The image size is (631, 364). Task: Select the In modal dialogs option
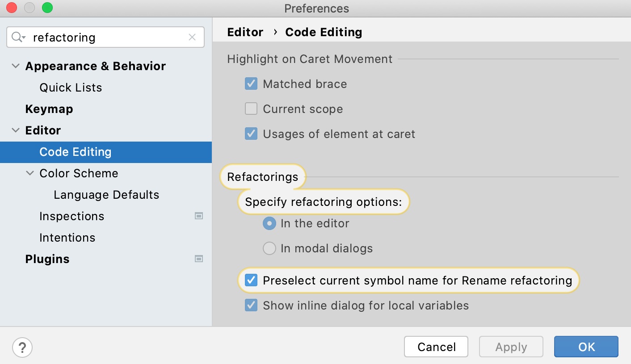[269, 248]
